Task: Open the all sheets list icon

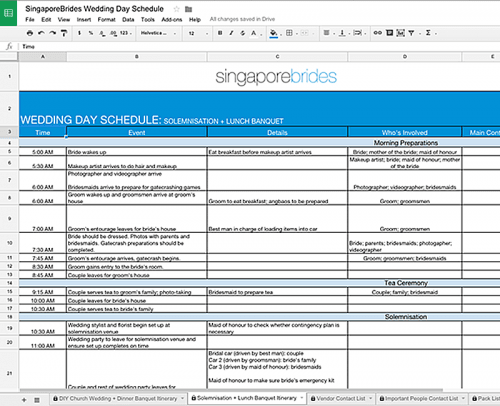Action: [x=37, y=400]
